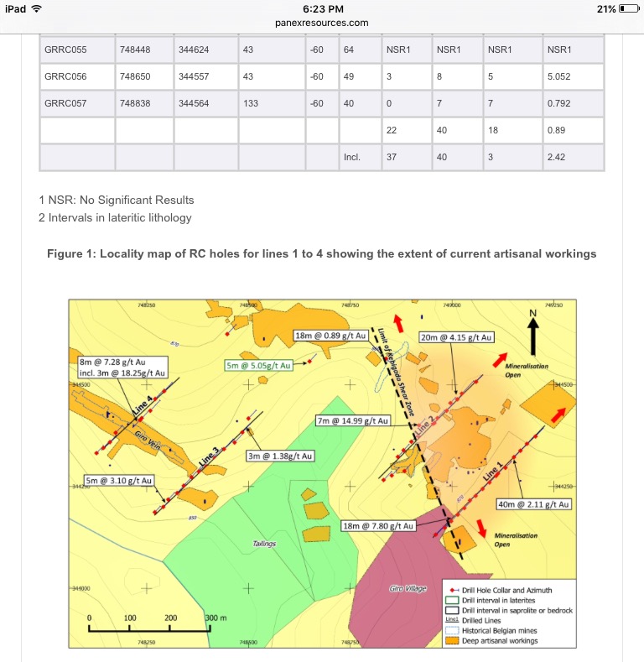644x662 pixels.
Task: Select the GRRC057 cell
Action: point(77,103)
